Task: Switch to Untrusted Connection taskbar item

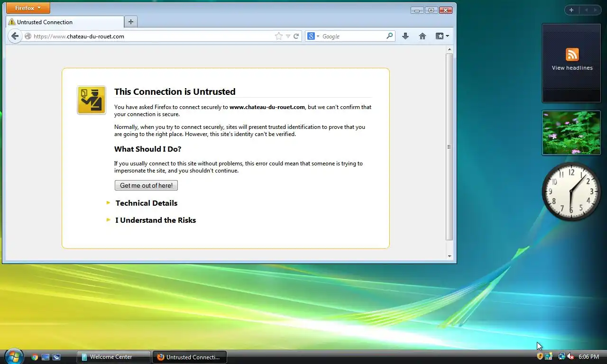Action: [x=190, y=357]
